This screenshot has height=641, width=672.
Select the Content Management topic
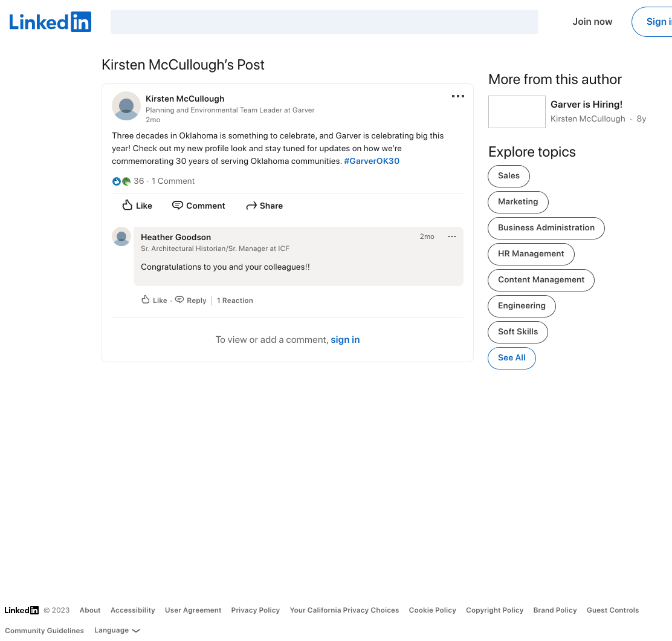pos(541,280)
